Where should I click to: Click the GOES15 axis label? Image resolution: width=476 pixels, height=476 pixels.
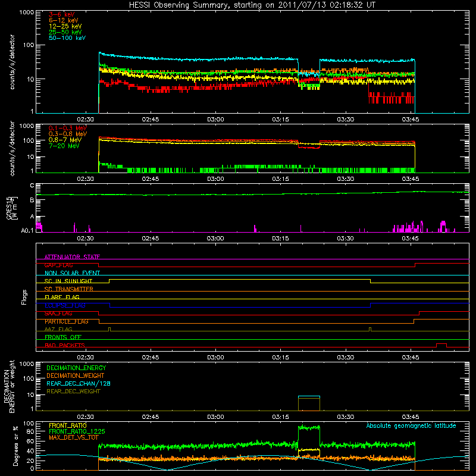tap(10, 208)
